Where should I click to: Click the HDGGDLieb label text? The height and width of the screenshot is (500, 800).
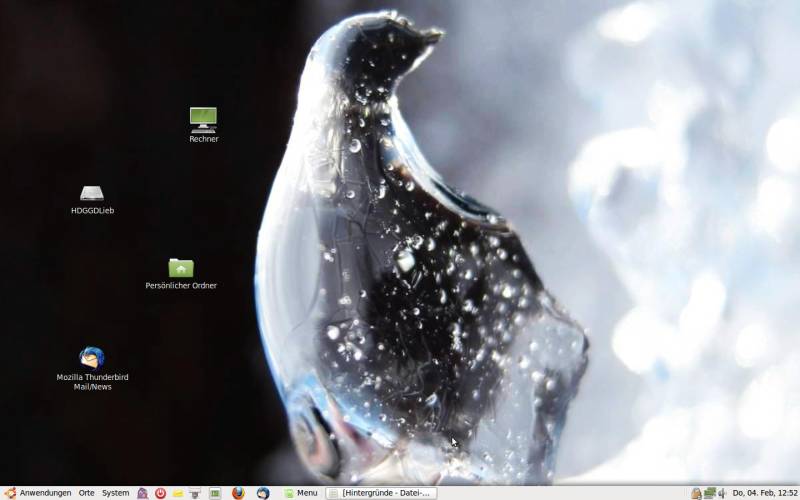coord(92,210)
